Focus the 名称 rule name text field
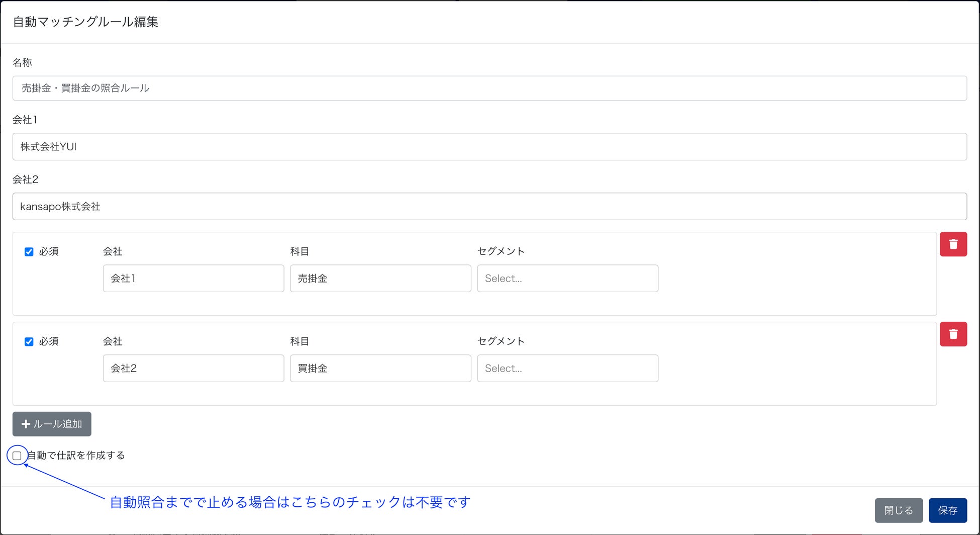Screen dimensions: 980x535 pyautogui.click(x=489, y=88)
